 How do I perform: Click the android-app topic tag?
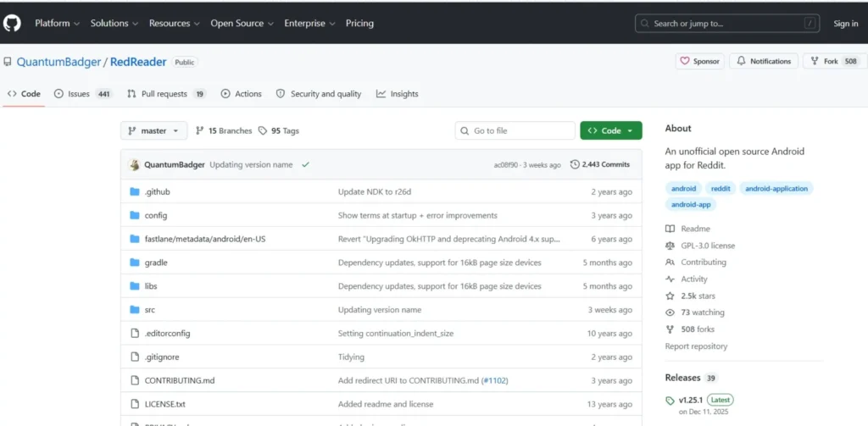[691, 205]
